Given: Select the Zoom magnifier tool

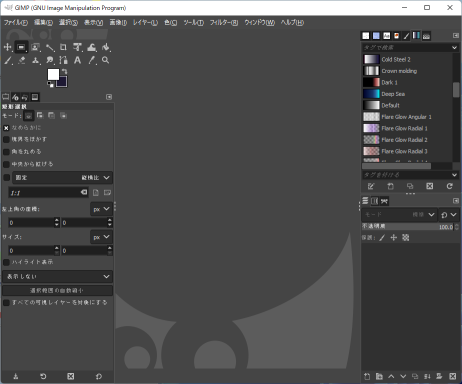Looking at the screenshot, I should [105, 60].
